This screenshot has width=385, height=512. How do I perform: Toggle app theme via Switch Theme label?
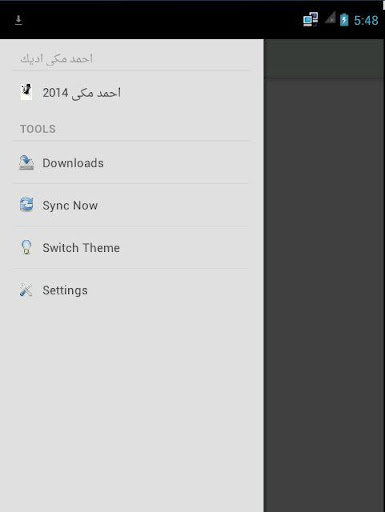81,248
